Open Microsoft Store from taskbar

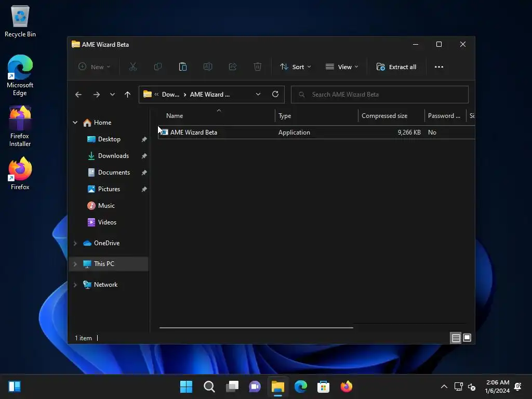pos(323,387)
